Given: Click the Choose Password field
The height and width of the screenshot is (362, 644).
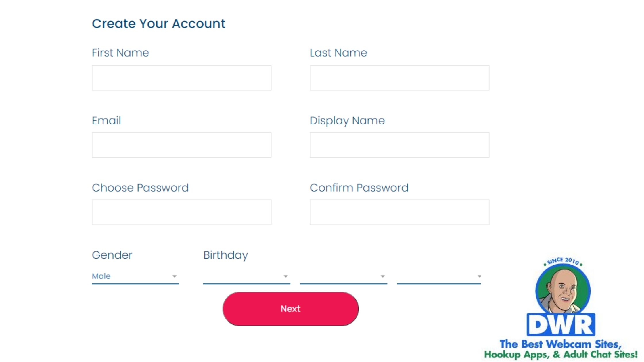Looking at the screenshot, I should point(181,212).
